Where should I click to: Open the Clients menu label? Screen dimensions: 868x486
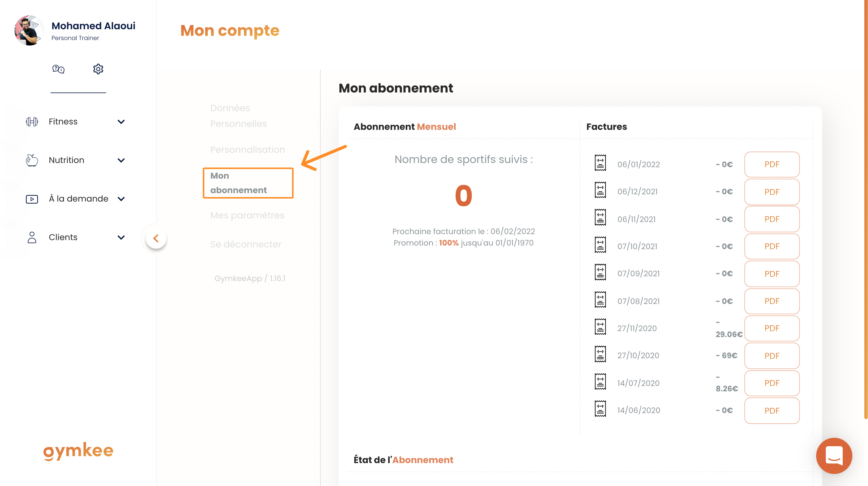click(63, 237)
